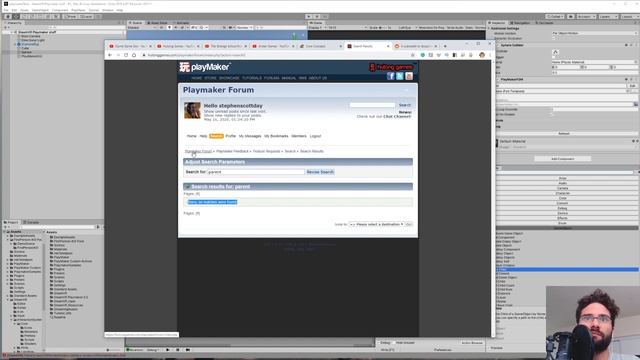This screenshot has height=360, width=640.
Task: Toggle Dynamic Occlusion checkbox
Action: [554, 38]
